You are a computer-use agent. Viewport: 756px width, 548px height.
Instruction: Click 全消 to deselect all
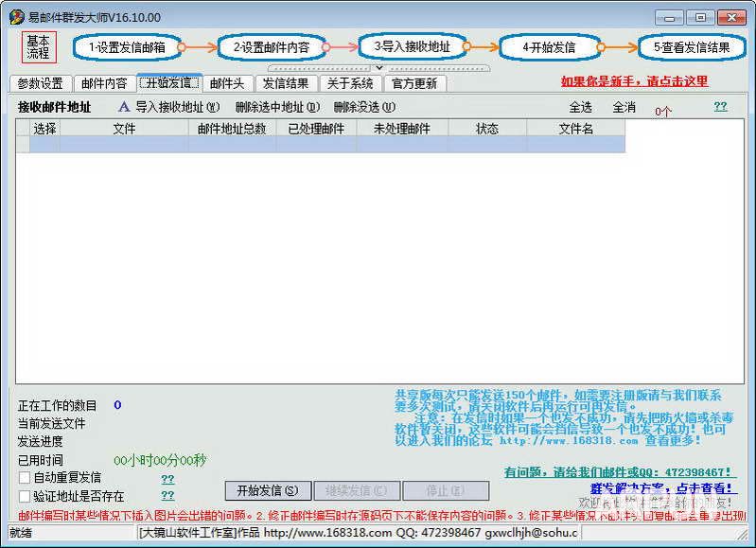click(624, 107)
